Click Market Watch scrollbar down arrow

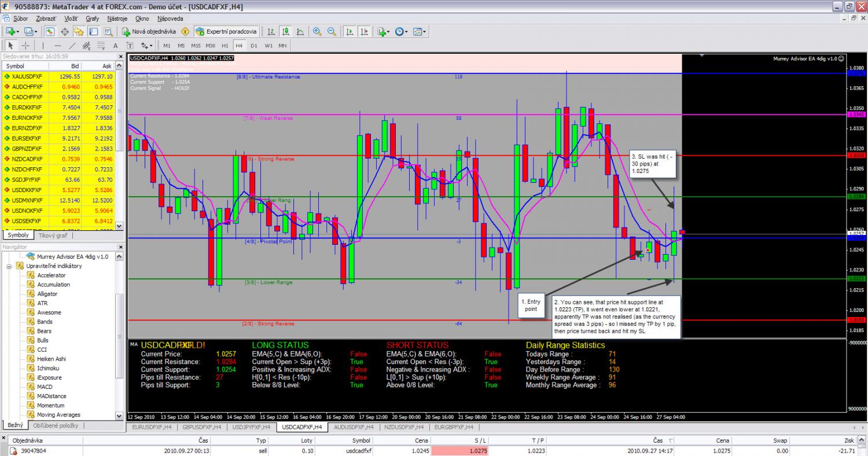coord(120,226)
